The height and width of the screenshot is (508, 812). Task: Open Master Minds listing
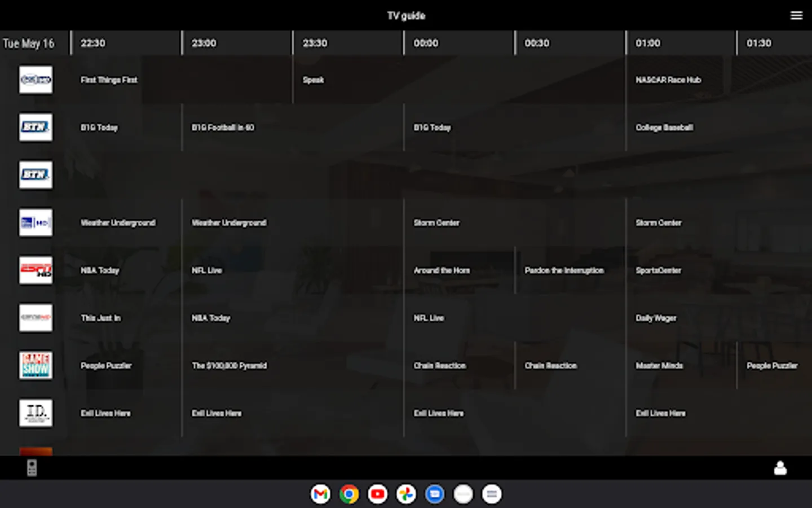tap(659, 366)
